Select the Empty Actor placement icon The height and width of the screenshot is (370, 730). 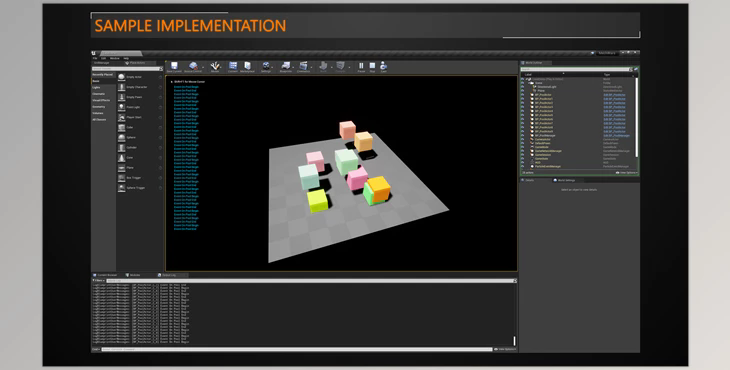pos(122,77)
